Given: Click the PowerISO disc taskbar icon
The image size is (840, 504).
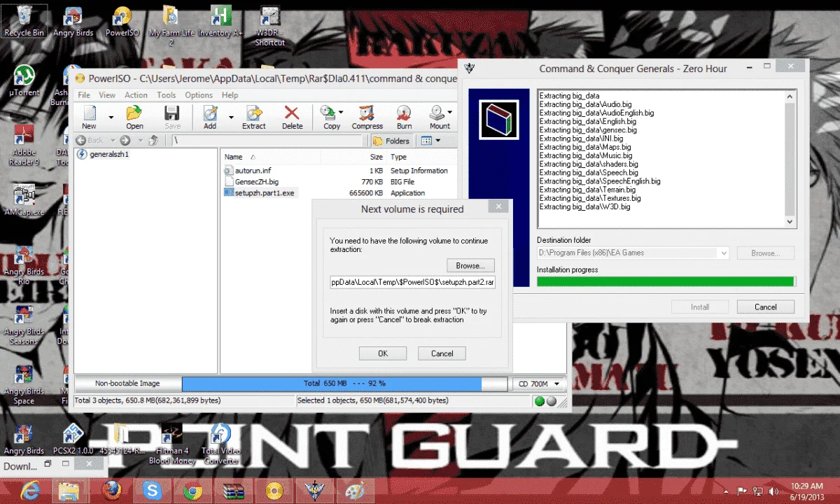Looking at the screenshot, I should pos(274,491).
